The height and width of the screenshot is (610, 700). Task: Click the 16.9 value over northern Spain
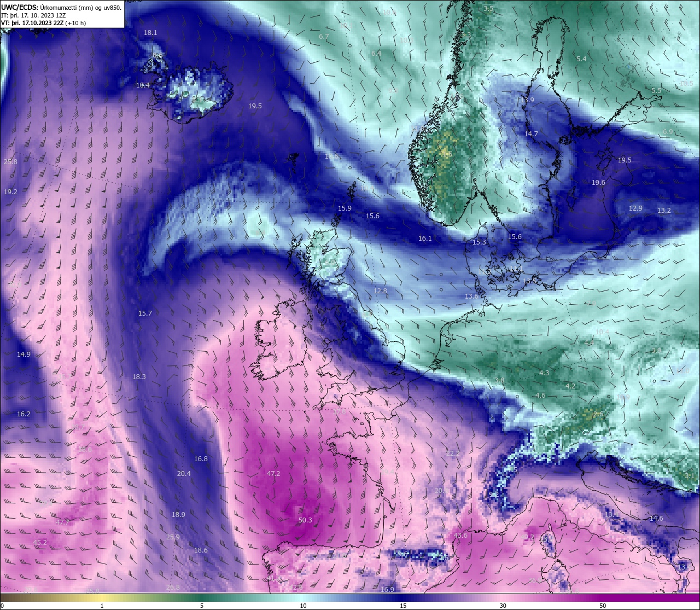coord(387,590)
